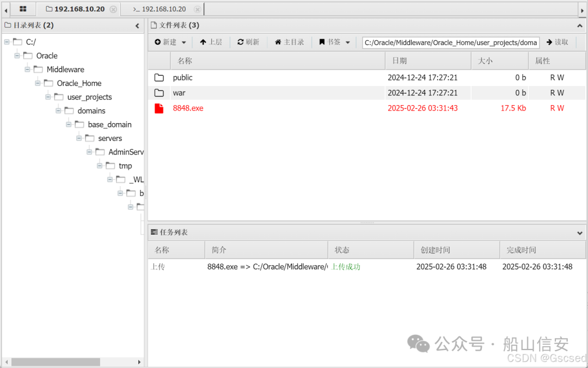
Task: Click the tree scrollbar left arrow
Action: (x=7, y=362)
